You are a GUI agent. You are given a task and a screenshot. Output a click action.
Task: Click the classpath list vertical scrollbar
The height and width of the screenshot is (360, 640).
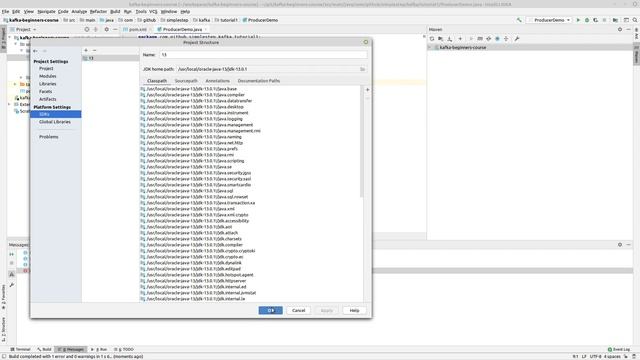click(x=361, y=142)
